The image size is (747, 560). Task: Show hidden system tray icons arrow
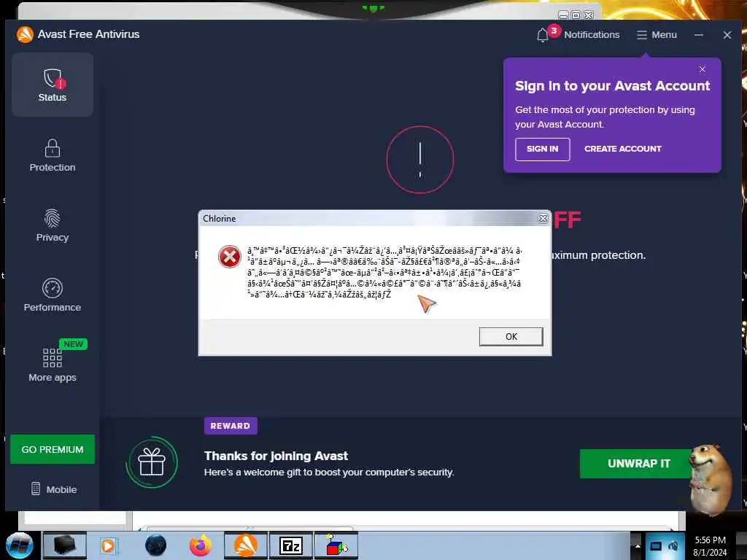[x=638, y=545]
